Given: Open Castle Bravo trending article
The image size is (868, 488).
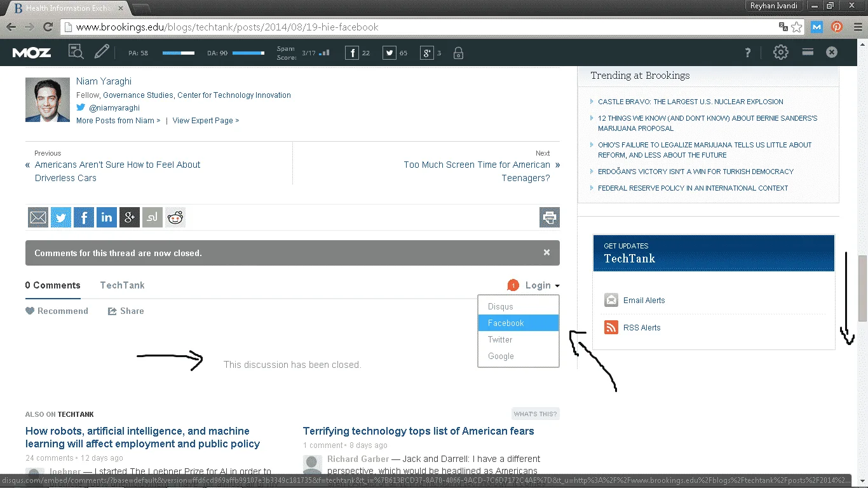Looking at the screenshot, I should click(x=690, y=102).
